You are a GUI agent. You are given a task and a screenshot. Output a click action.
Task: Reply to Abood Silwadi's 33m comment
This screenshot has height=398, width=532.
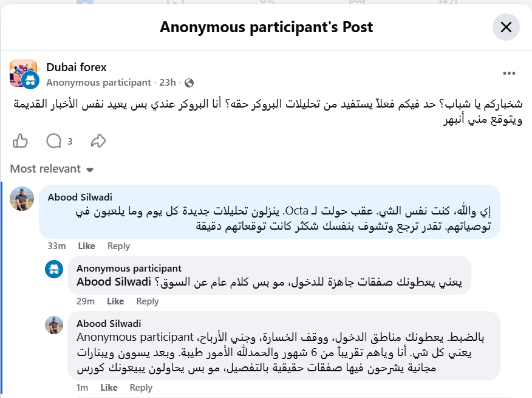[x=119, y=246]
